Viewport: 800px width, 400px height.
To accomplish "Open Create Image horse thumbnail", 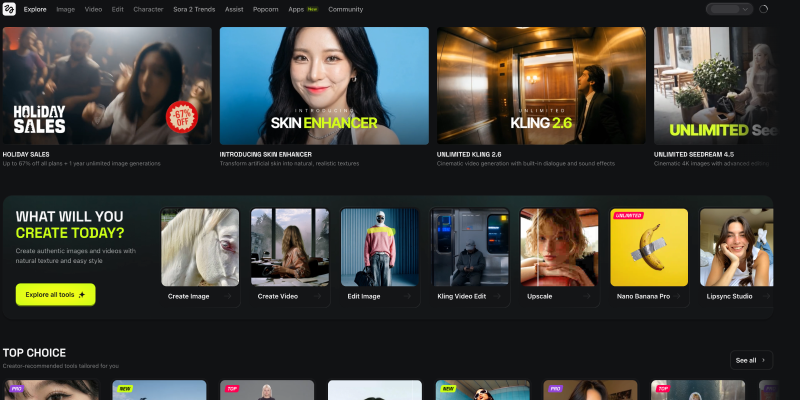I will [200, 247].
